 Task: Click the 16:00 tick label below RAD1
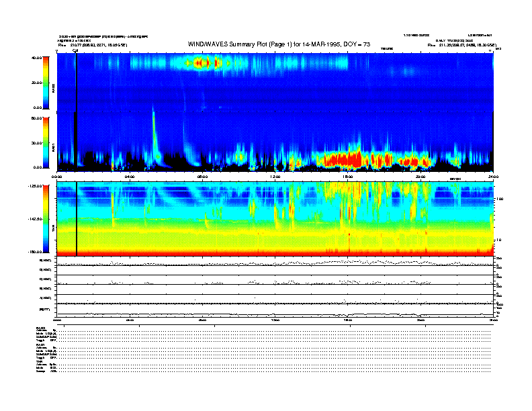348,177
